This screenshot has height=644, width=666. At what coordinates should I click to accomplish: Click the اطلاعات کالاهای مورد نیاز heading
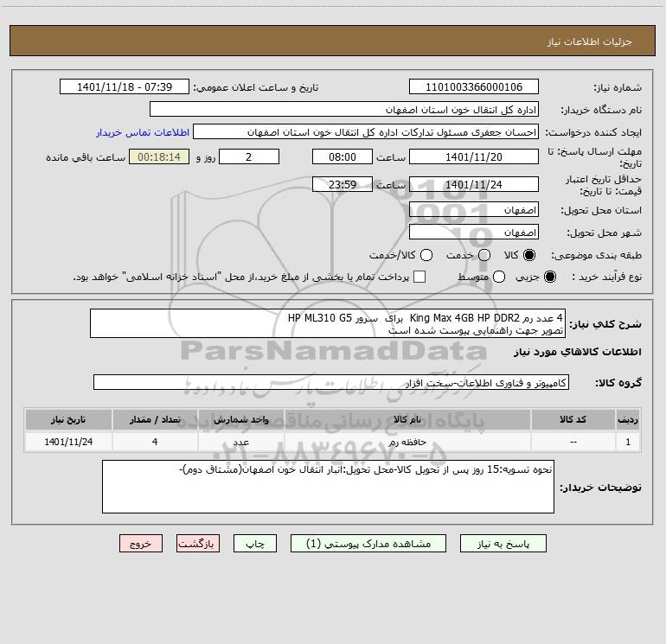(578, 352)
